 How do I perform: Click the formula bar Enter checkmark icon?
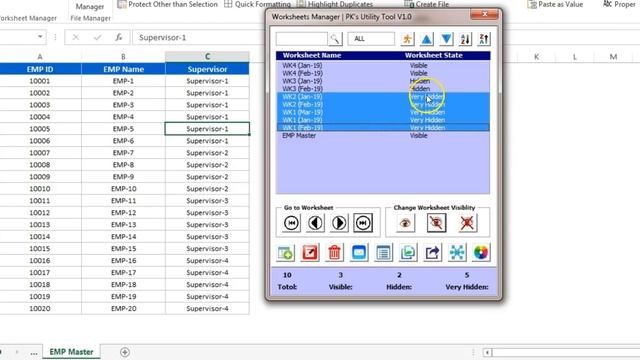pyautogui.click(x=97, y=38)
